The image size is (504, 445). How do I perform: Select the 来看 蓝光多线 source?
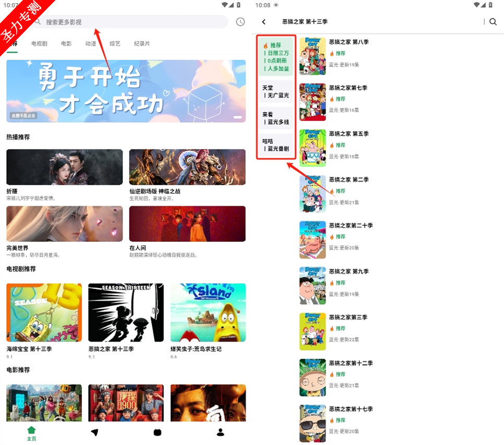pos(276,118)
